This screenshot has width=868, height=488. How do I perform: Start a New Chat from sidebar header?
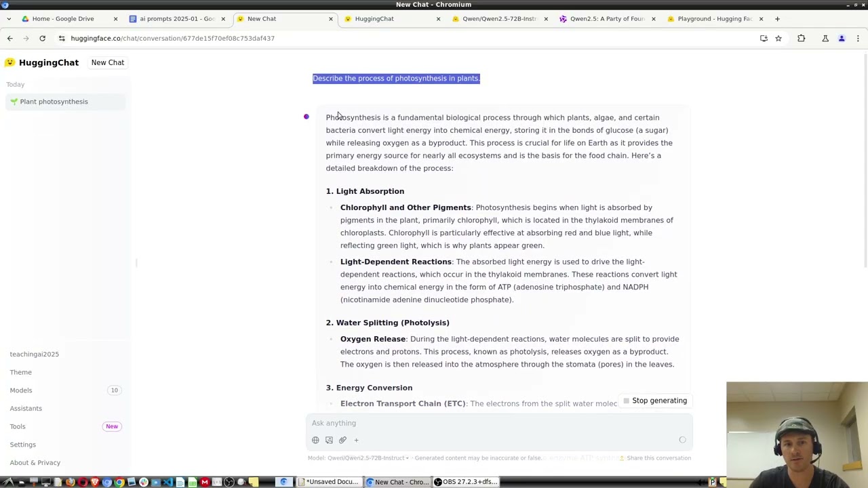(x=108, y=62)
